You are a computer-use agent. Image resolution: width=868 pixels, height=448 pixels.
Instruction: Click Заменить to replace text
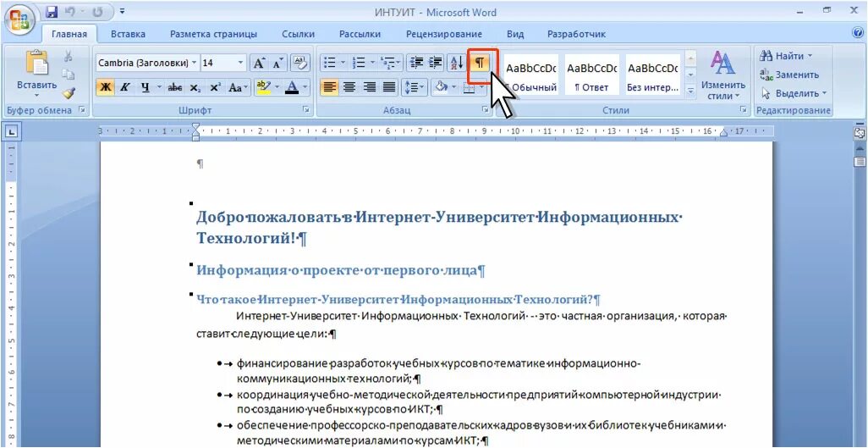(789, 75)
